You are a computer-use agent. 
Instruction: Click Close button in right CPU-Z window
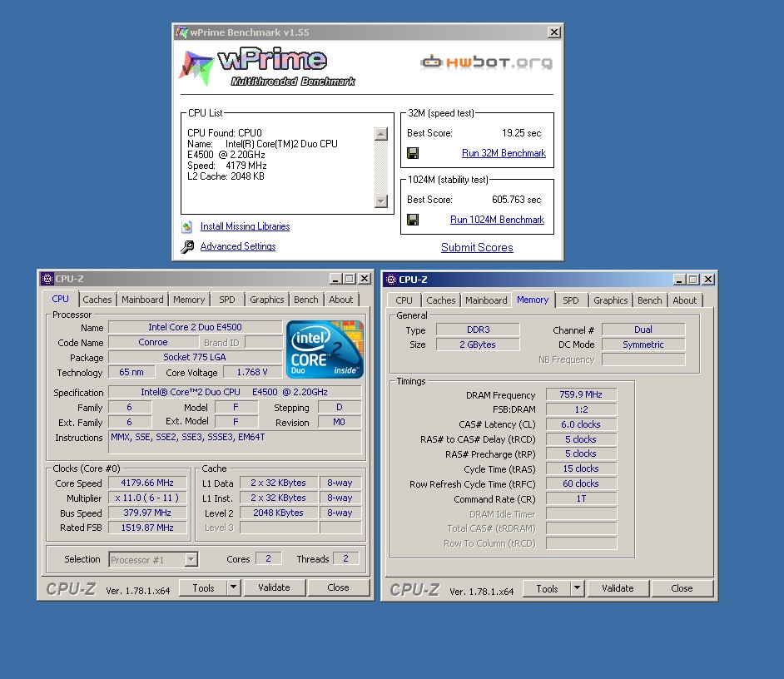[x=682, y=589]
